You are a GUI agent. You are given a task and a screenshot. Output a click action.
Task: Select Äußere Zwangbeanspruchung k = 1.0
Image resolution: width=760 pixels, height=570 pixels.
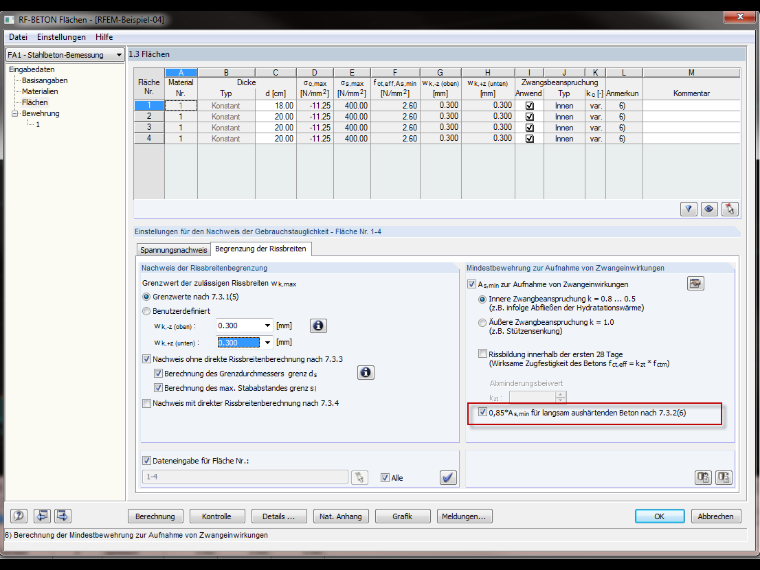point(482,323)
